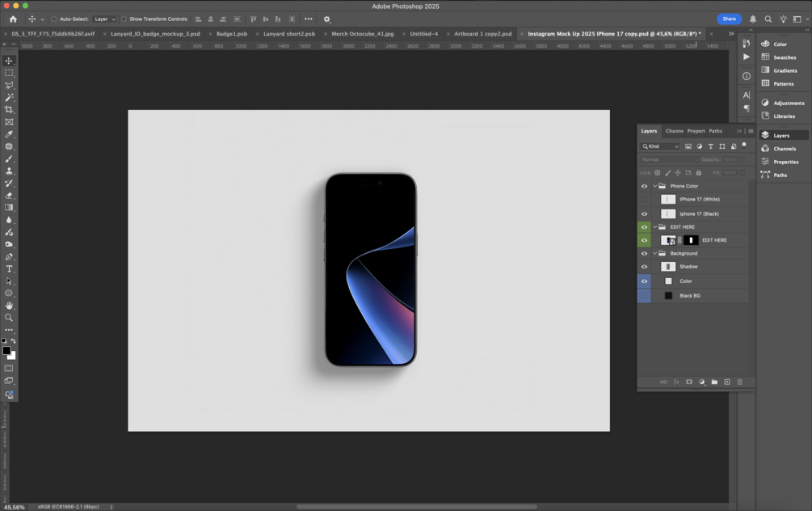The width and height of the screenshot is (812, 511).
Task: Hide the Phone Color group
Action: (644, 186)
